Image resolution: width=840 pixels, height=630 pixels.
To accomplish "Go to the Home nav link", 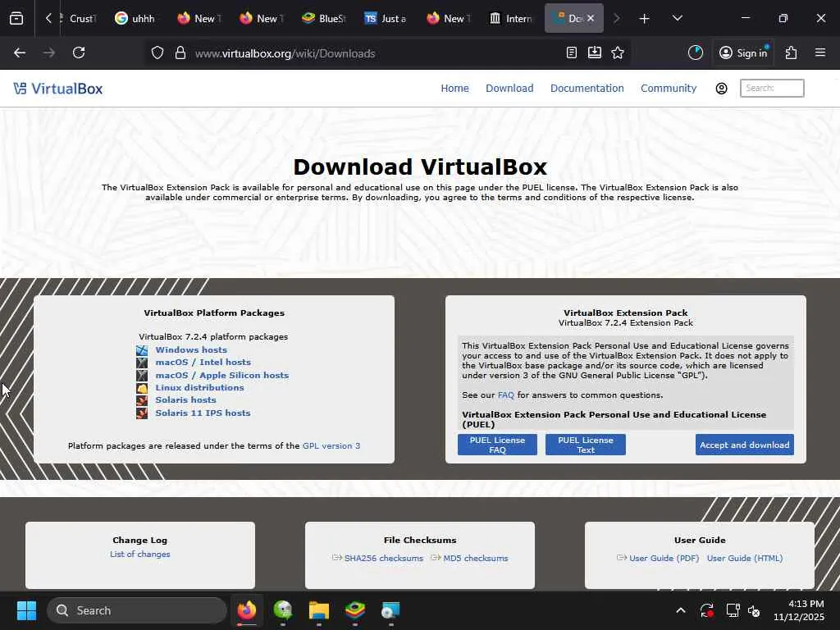I will pyautogui.click(x=454, y=89).
